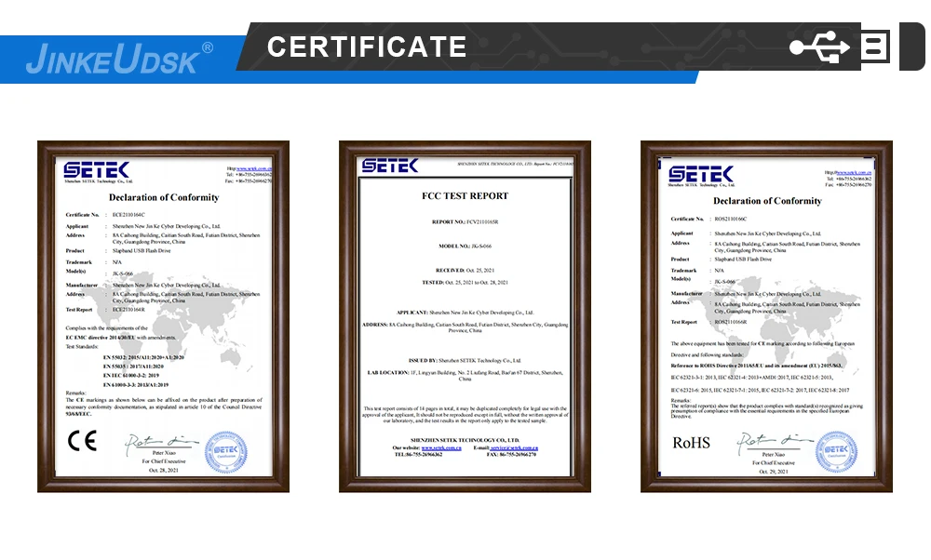Select 'EN 61000-3-3: 2013/A1:2019' standard

(136, 385)
